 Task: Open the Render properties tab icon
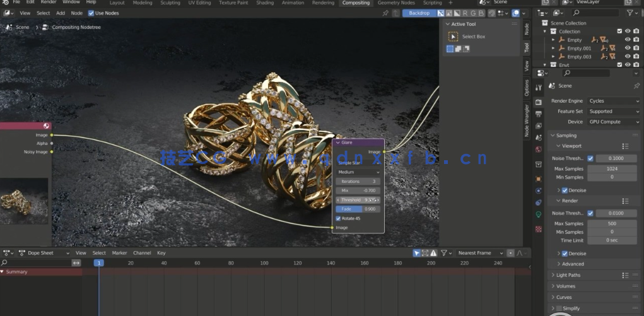[539, 102]
